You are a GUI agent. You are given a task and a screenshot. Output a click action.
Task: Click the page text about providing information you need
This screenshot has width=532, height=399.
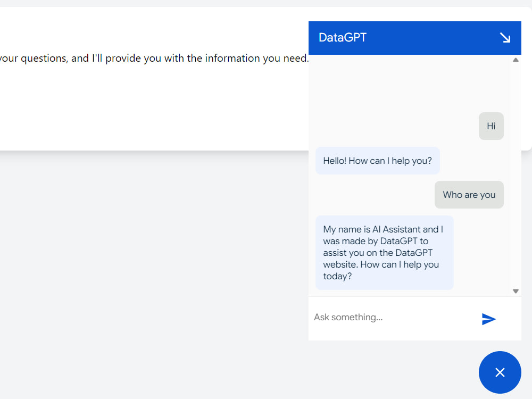[154, 59]
